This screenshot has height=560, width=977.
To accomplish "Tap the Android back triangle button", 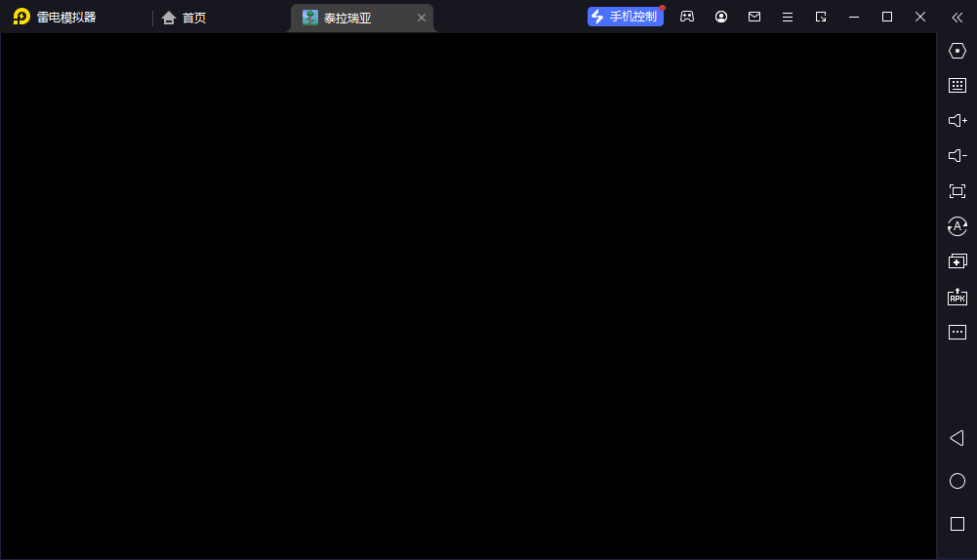I will click(957, 438).
